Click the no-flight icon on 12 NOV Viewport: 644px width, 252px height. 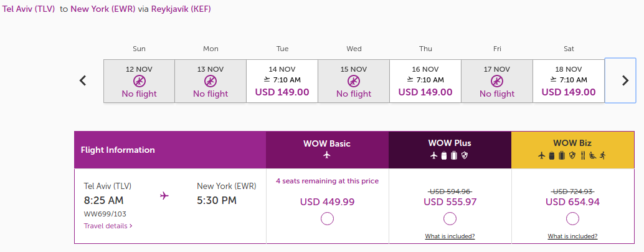point(140,81)
